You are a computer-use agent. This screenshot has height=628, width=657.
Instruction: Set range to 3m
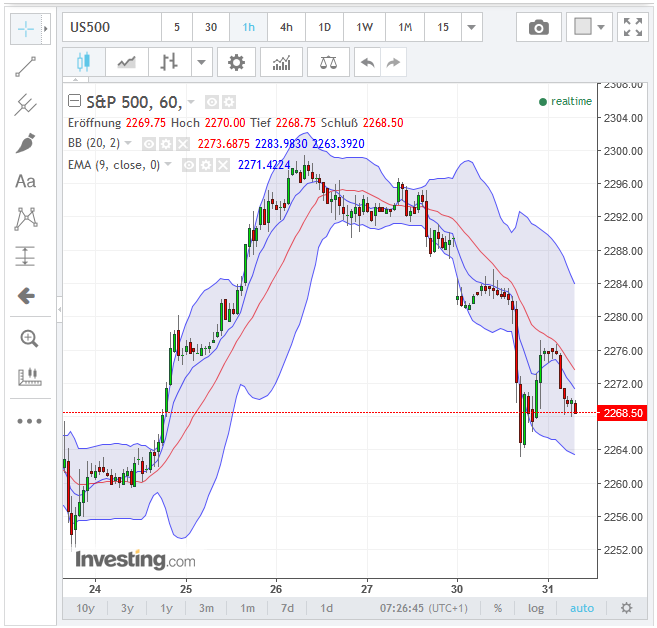206,608
